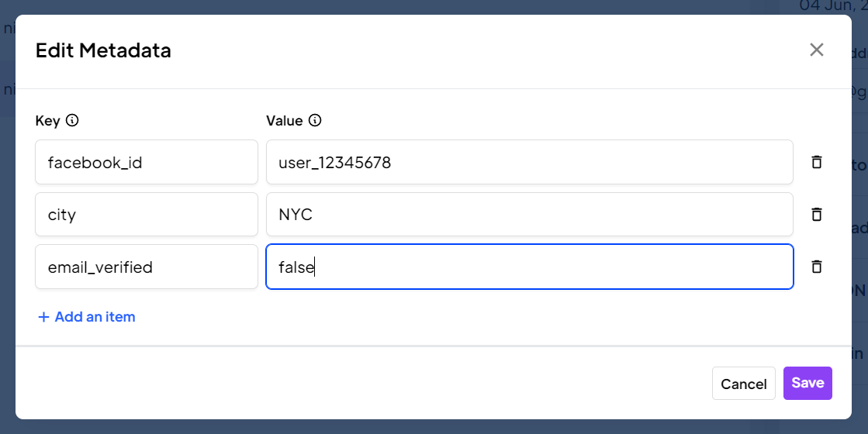Click the NYC value input
Image resolution: width=868 pixels, height=434 pixels.
[529, 215]
